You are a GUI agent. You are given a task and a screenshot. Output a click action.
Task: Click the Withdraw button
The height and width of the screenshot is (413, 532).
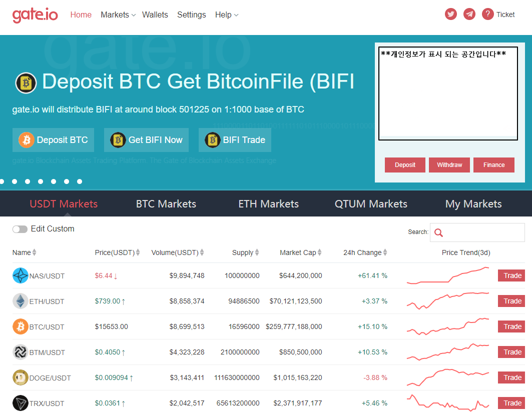click(x=449, y=165)
